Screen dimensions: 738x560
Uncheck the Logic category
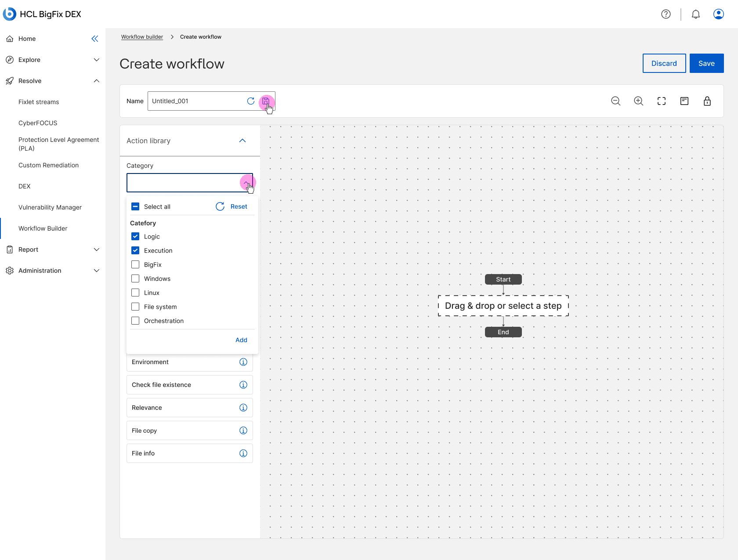pos(135,236)
